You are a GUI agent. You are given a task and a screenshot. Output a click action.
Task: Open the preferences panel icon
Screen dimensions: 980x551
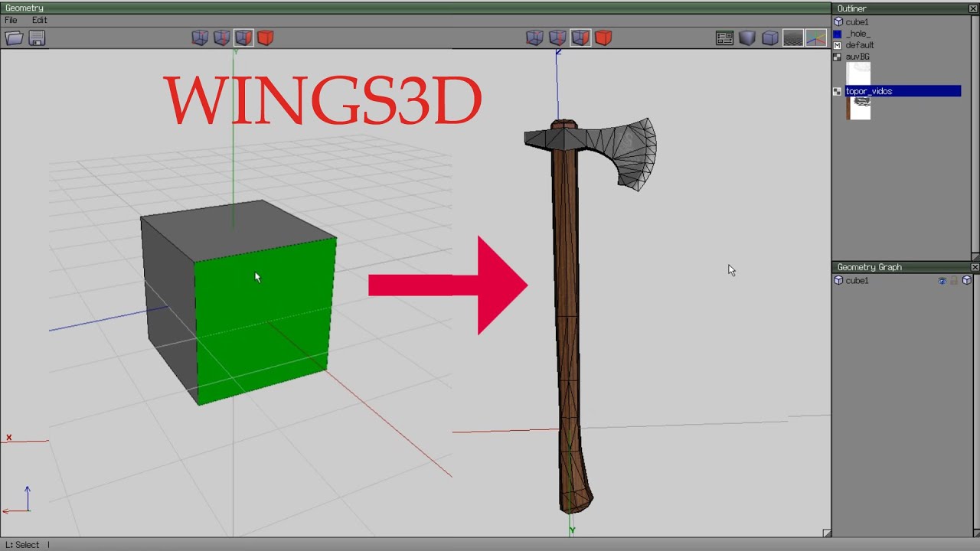pyautogui.click(x=724, y=38)
